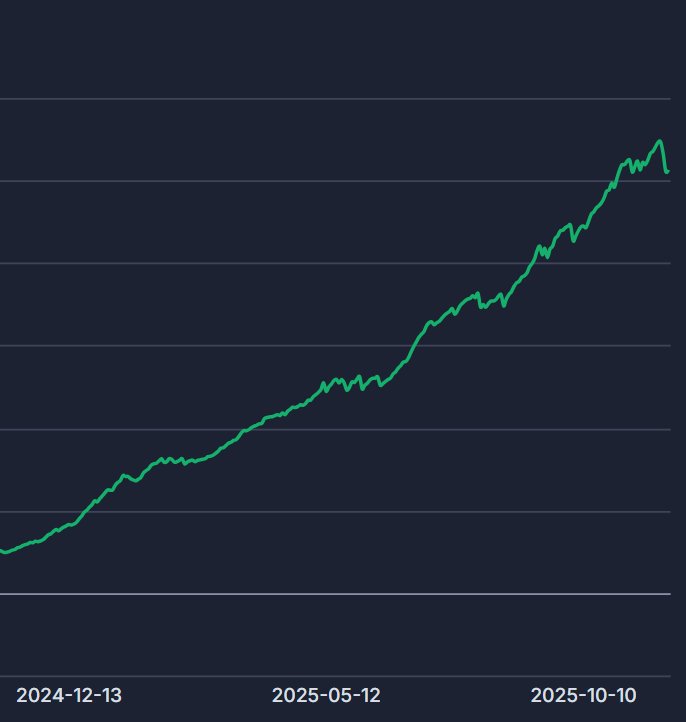Click the green line's leftmost starting point
Screen dimensions: 686x722
pyautogui.click(x=2, y=551)
